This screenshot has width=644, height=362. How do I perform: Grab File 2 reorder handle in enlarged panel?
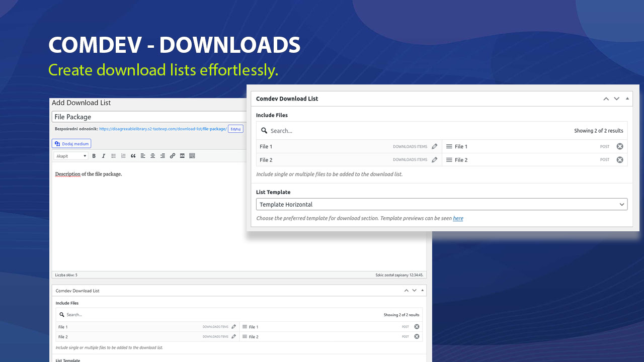[449, 160]
